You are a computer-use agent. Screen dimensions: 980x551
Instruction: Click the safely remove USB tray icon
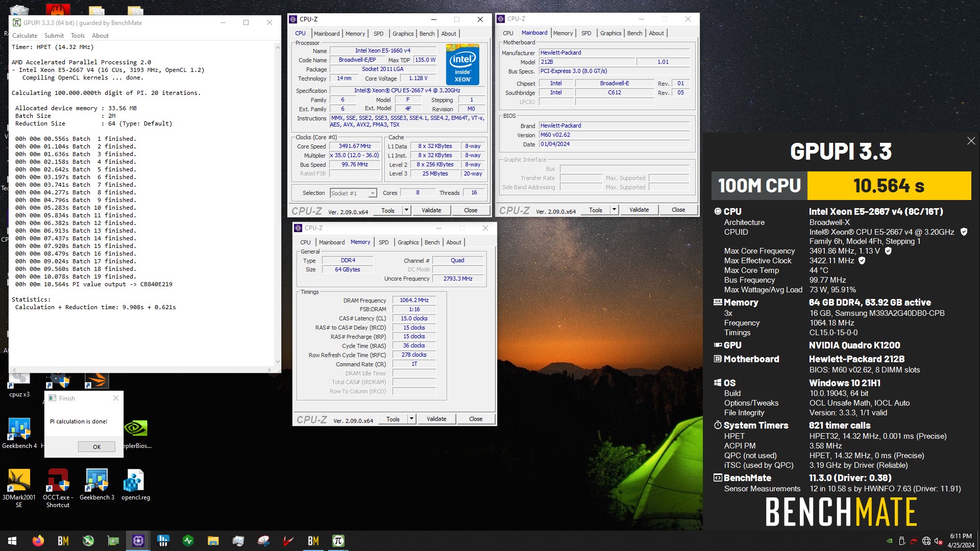[902, 541]
